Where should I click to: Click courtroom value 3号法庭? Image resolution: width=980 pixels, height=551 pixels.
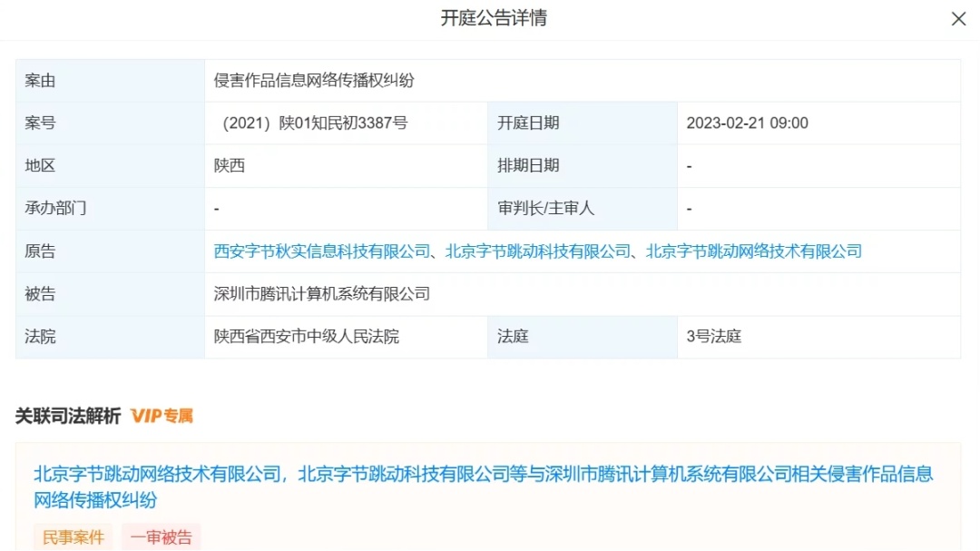click(x=714, y=337)
